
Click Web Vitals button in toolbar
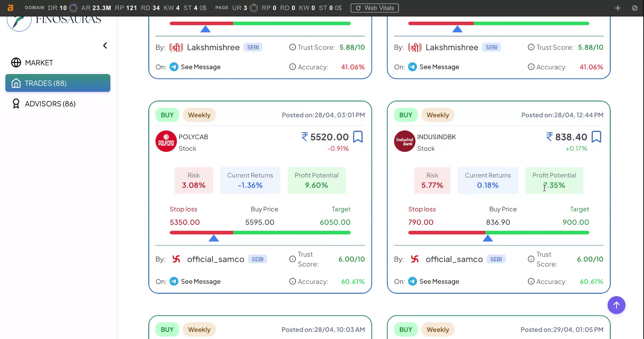(x=375, y=8)
